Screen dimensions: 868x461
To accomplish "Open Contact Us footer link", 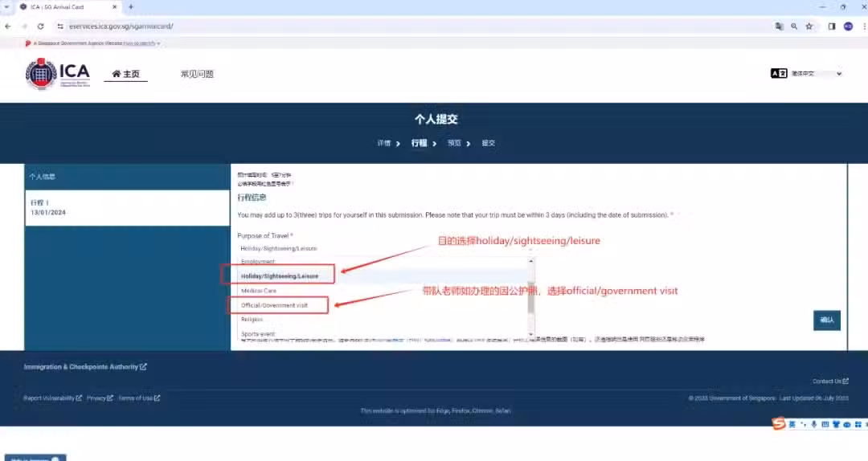I will pyautogui.click(x=830, y=381).
